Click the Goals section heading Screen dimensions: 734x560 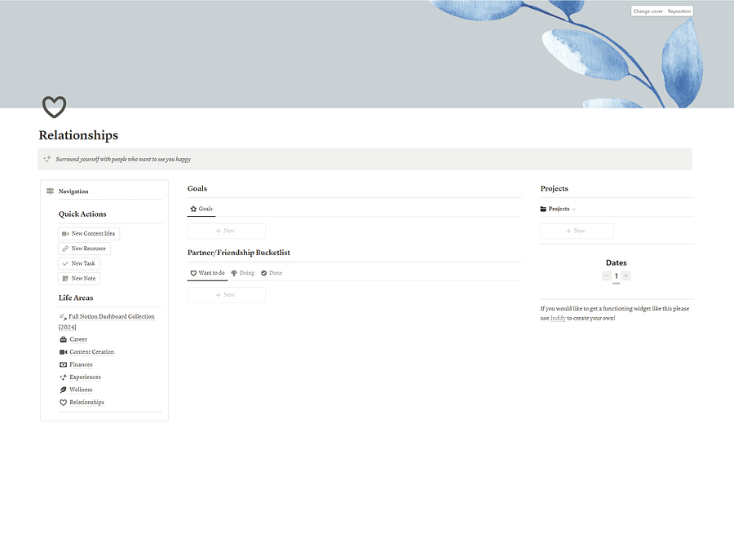(197, 188)
